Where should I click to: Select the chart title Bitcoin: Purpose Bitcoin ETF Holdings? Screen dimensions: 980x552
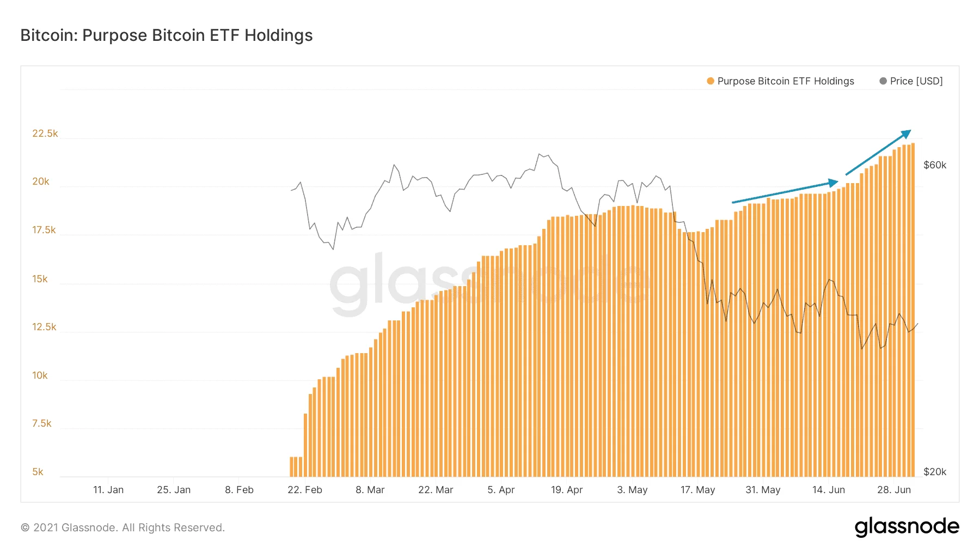[167, 35]
